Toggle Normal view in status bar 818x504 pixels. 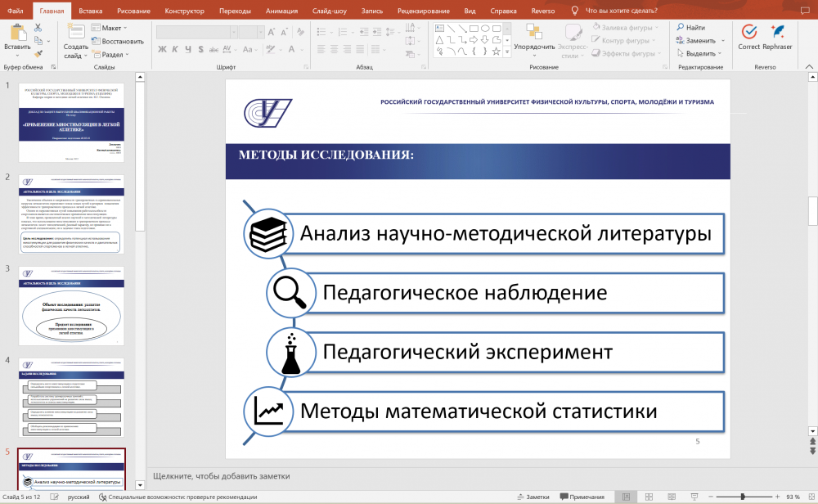click(626, 497)
